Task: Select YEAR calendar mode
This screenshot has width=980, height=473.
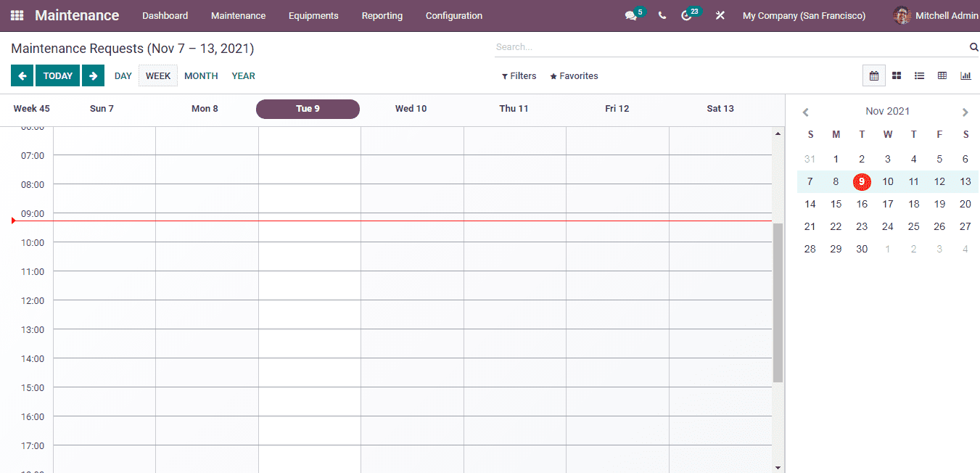Action: point(243,75)
